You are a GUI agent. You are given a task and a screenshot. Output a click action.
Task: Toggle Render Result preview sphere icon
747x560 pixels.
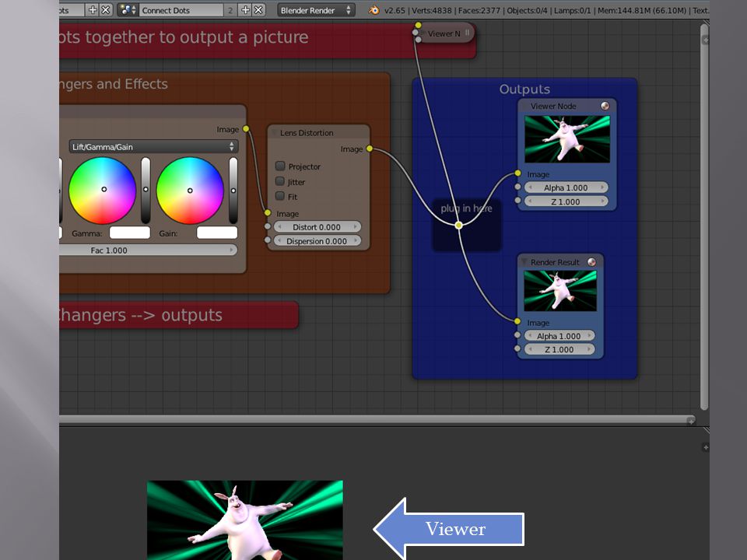pos(591,262)
